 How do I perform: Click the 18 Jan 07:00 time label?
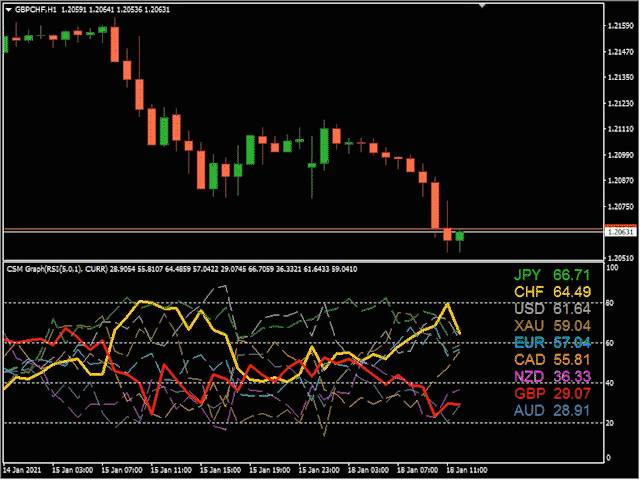pyautogui.click(x=418, y=470)
